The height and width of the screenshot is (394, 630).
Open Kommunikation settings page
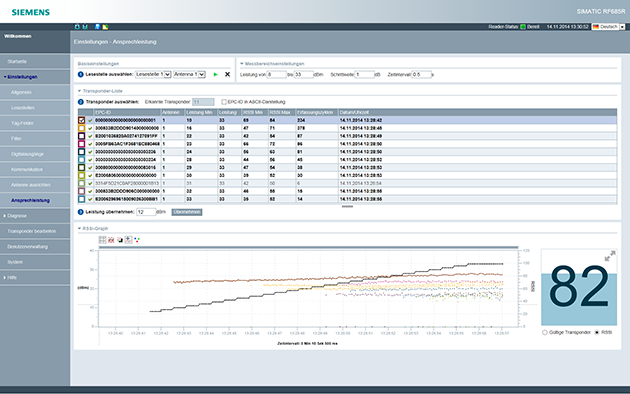(27, 170)
